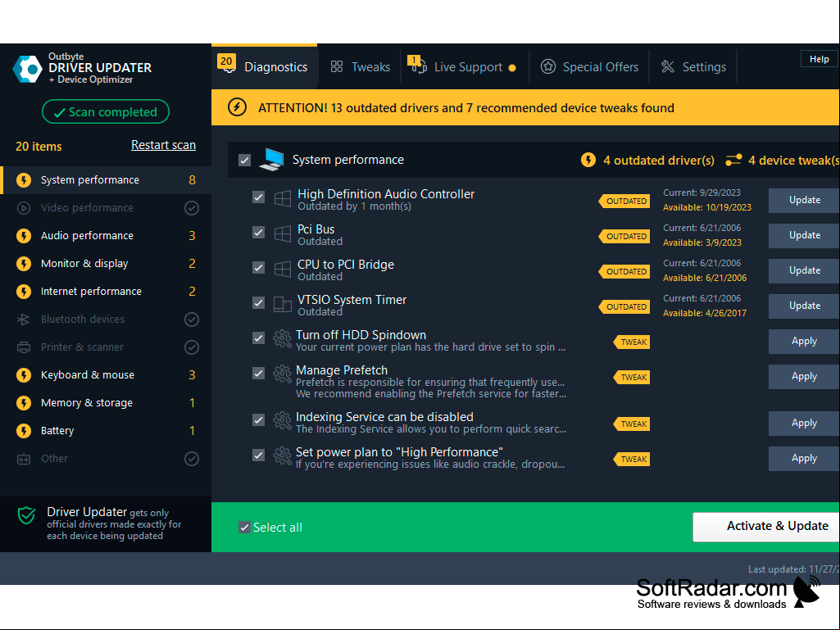This screenshot has width=840, height=630.
Task: Click the lightning icon beside Internet performance
Action: tap(24, 292)
